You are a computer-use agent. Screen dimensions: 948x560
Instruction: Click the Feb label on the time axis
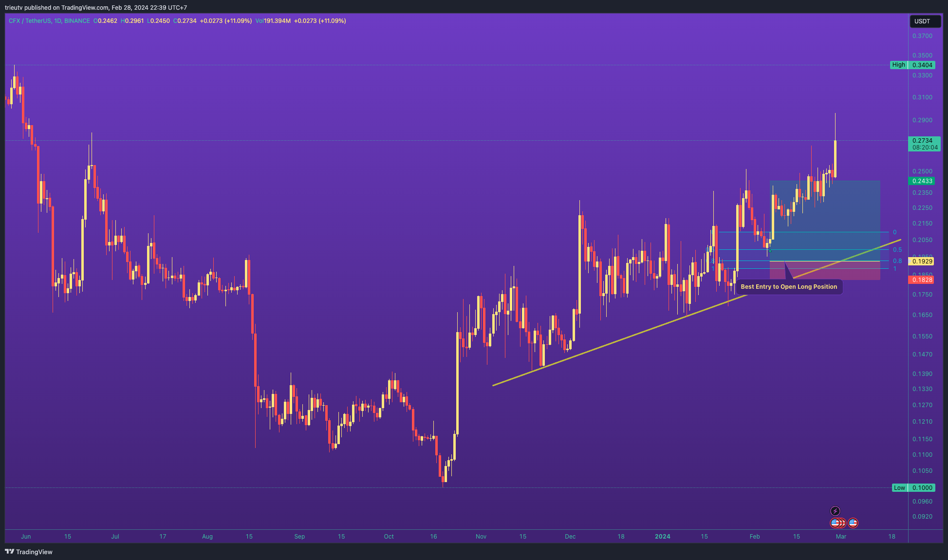point(755,537)
